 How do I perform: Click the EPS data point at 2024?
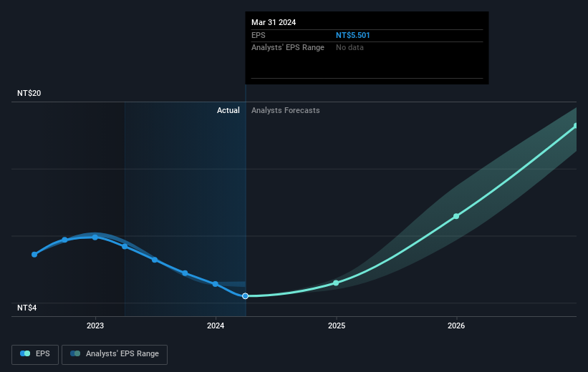[x=216, y=284]
